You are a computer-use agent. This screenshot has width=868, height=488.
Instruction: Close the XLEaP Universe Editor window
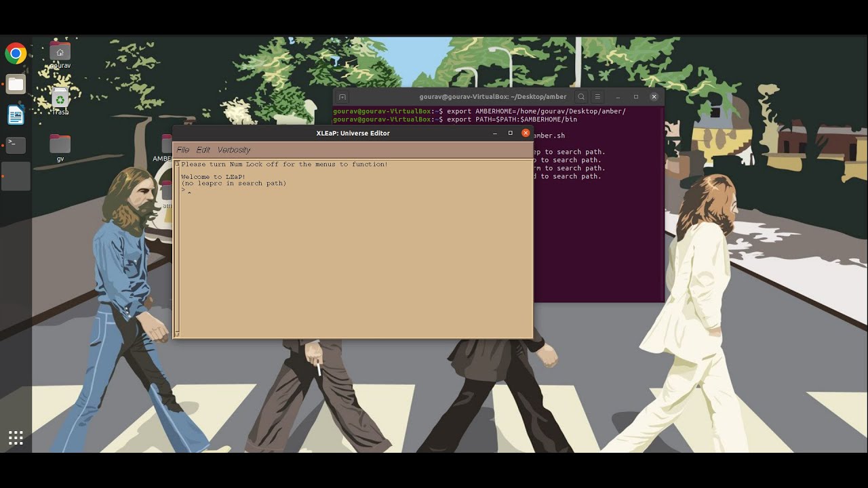point(526,133)
